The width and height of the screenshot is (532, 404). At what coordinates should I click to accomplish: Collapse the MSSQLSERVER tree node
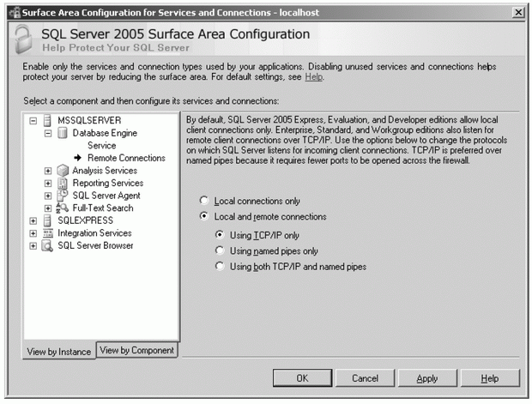(x=34, y=121)
